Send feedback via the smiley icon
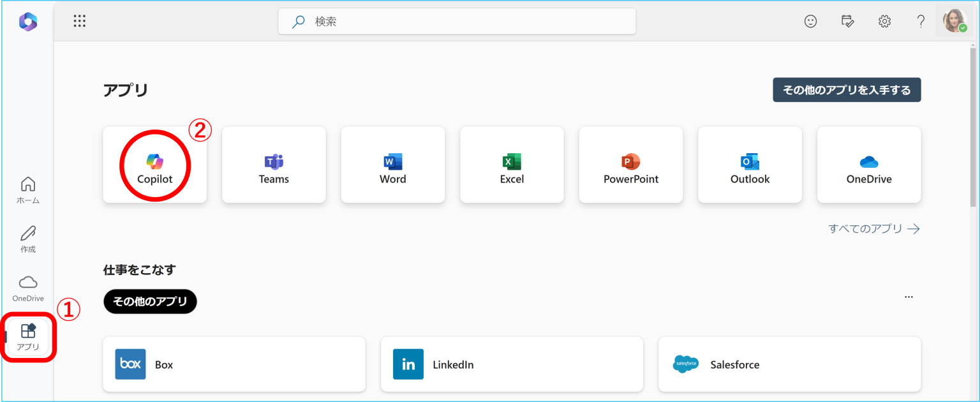Image resolution: width=980 pixels, height=402 pixels. tap(810, 20)
